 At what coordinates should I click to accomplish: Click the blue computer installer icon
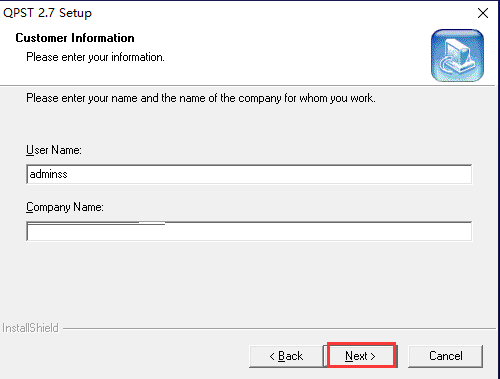pos(457,55)
